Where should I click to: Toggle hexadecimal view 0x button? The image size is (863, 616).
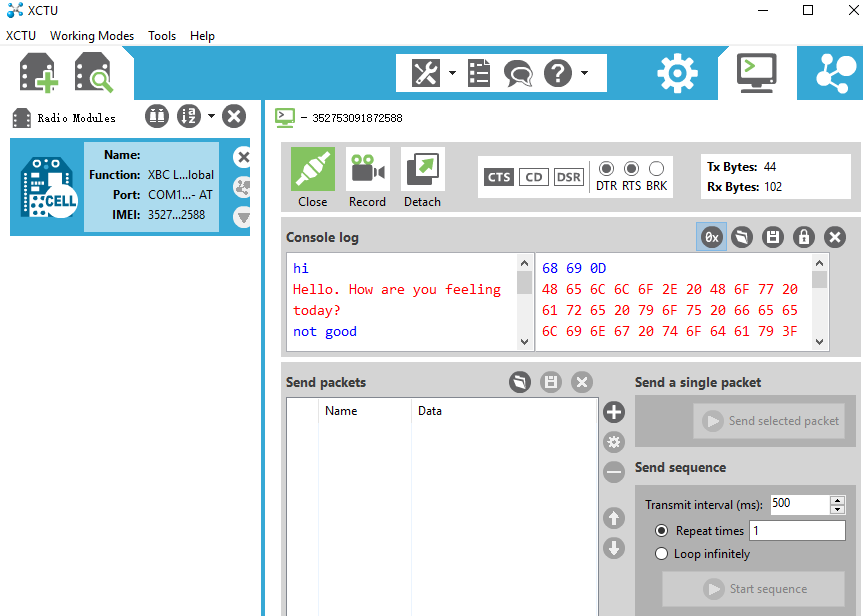(x=712, y=237)
